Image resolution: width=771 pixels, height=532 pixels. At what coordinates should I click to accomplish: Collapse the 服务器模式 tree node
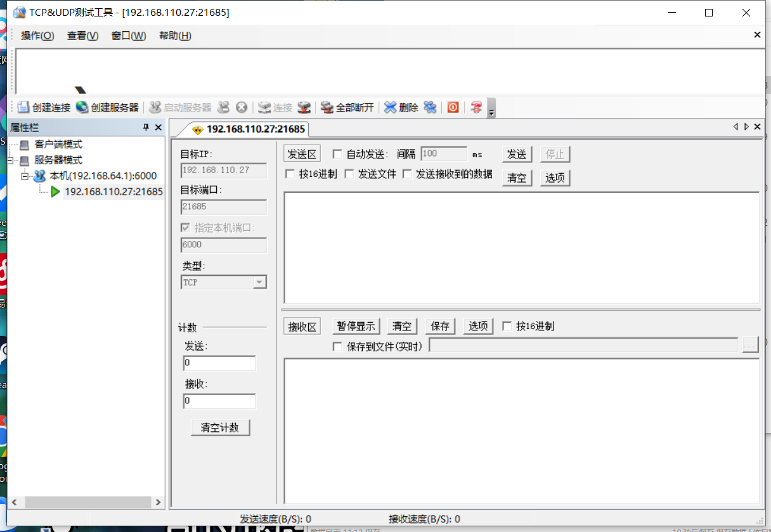click(11, 160)
